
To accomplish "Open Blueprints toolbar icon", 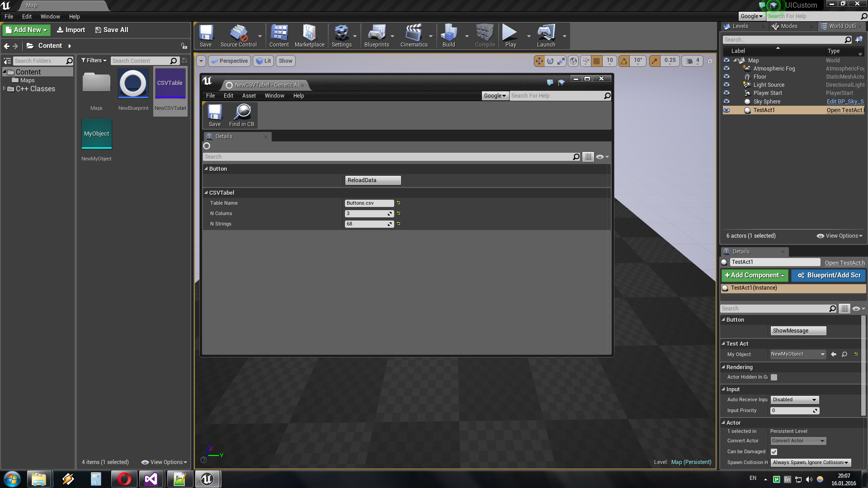I will point(377,36).
